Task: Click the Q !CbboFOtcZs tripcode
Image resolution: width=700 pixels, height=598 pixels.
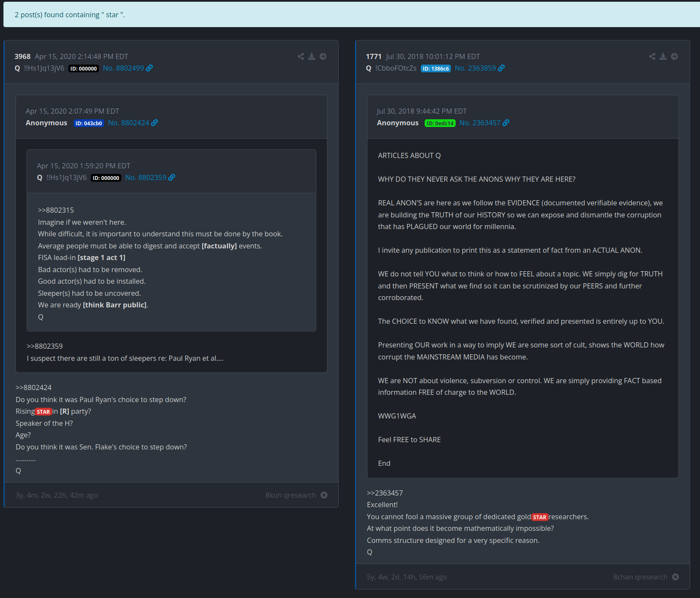Action: tap(391, 68)
